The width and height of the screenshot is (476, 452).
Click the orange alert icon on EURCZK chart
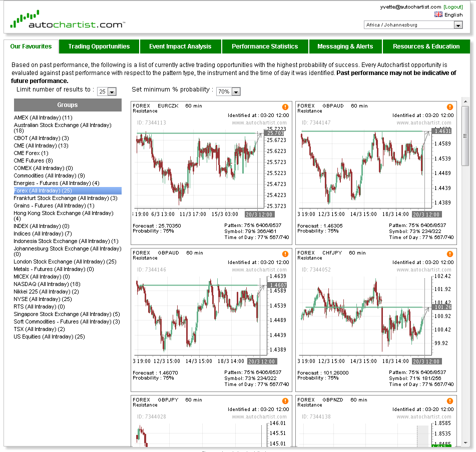(x=285, y=107)
